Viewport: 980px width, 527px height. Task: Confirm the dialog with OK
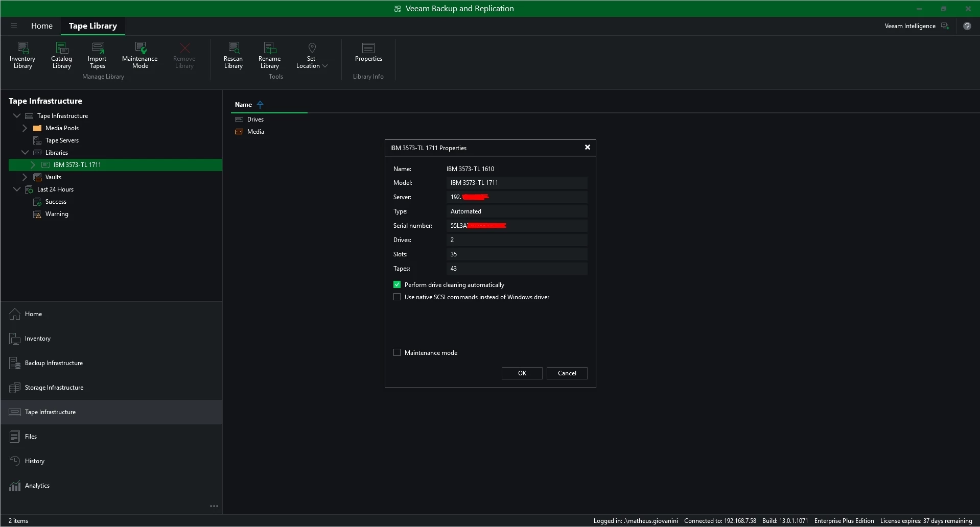pos(522,373)
